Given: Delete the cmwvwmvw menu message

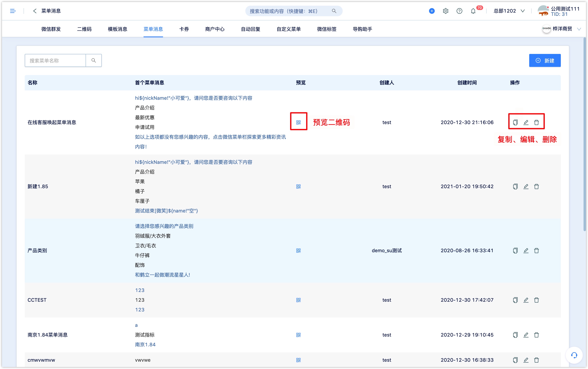Looking at the screenshot, I should (x=536, y=360).
